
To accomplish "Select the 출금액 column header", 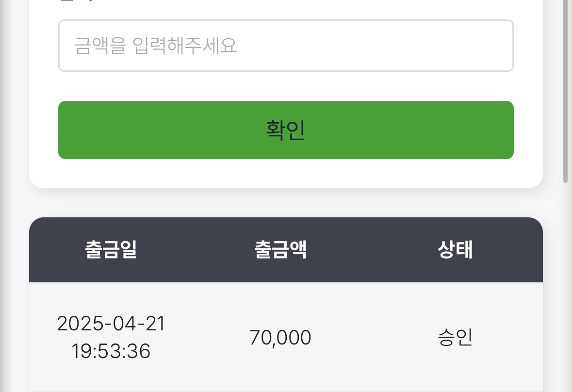I will [280, 250].
